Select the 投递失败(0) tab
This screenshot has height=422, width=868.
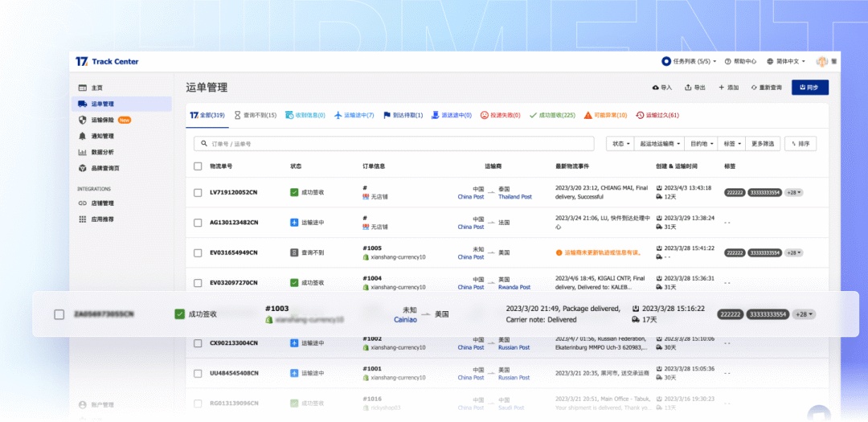coord(501,115)
